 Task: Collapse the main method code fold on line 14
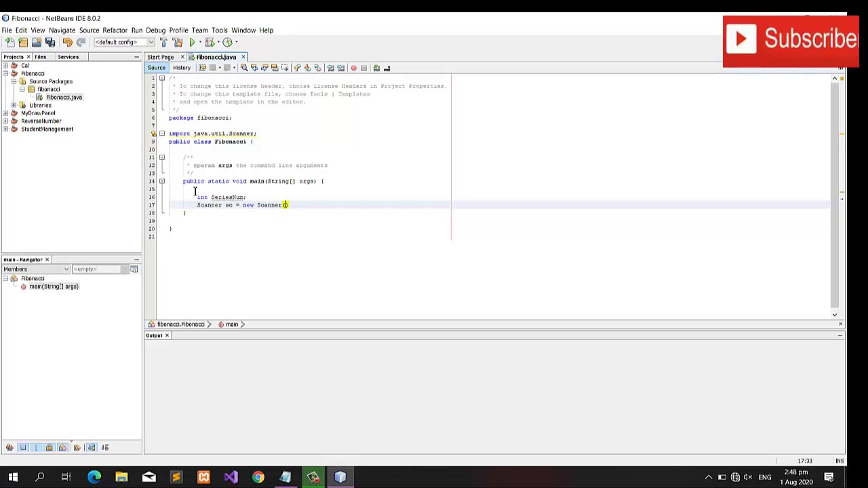pos(161,181)
